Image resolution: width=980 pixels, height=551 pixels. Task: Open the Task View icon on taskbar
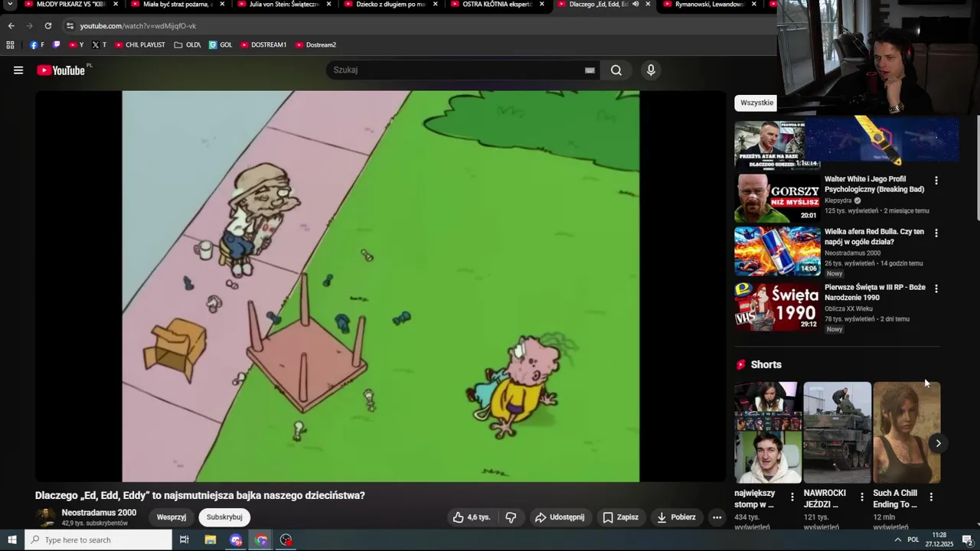(x=184, y=540)
